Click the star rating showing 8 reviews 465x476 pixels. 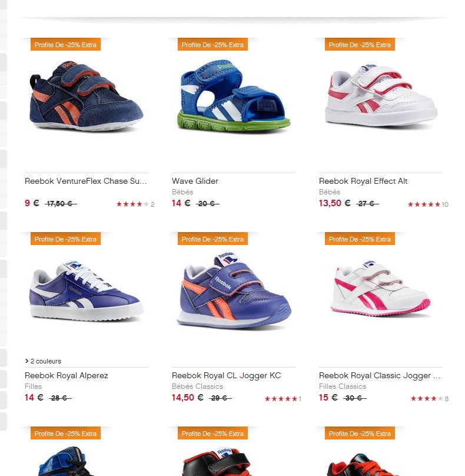tap(430, 399)
